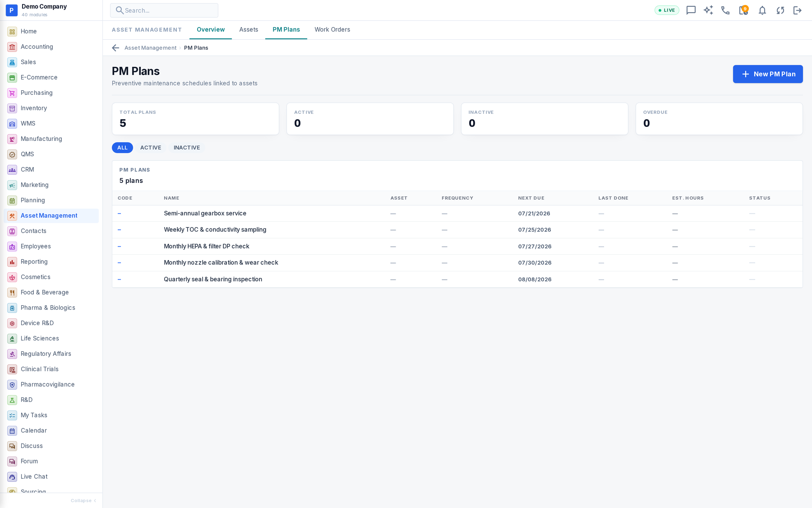Open the Marketing megaphone icon

coord(12,185)
